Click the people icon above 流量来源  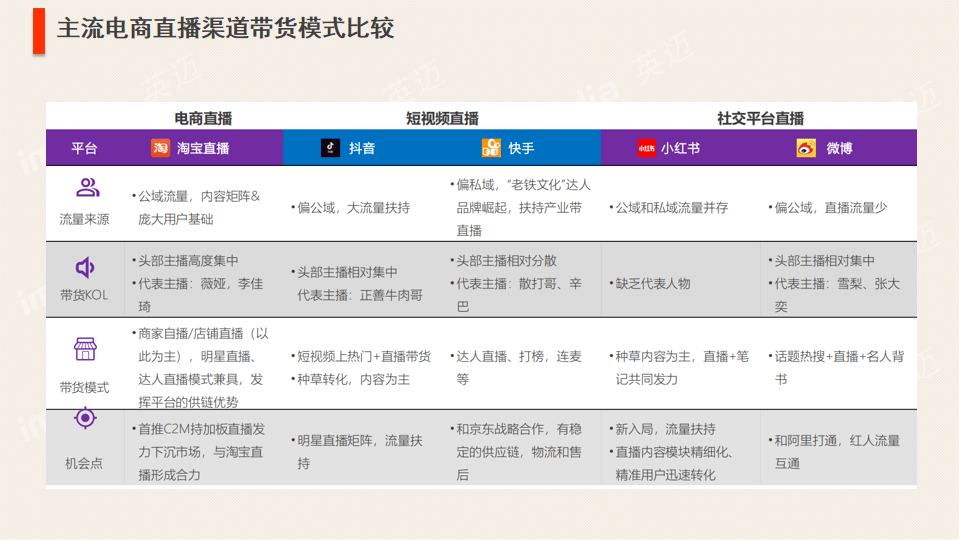coord(88,187)
